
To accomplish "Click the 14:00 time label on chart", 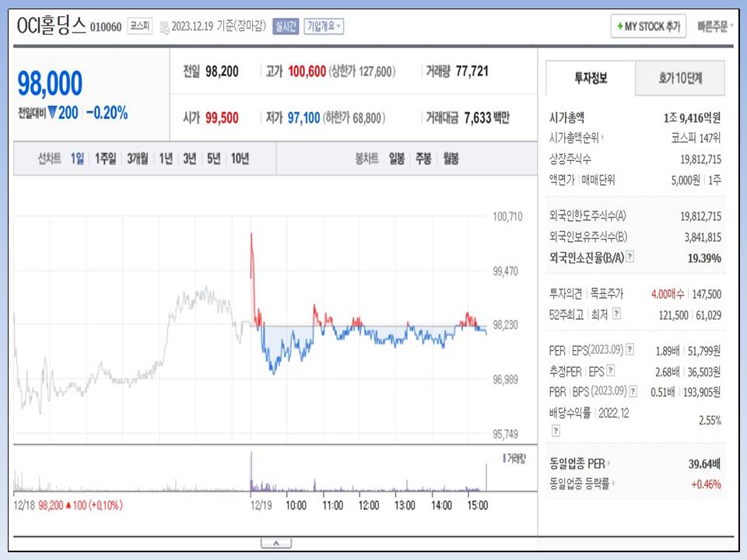I will point(441,506).
